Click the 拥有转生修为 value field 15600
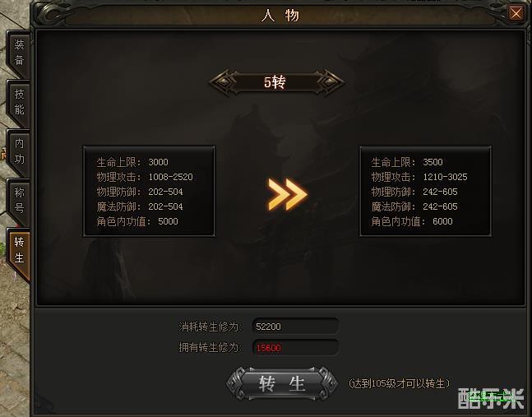This screenshot has width=532, height=417. 295,347
